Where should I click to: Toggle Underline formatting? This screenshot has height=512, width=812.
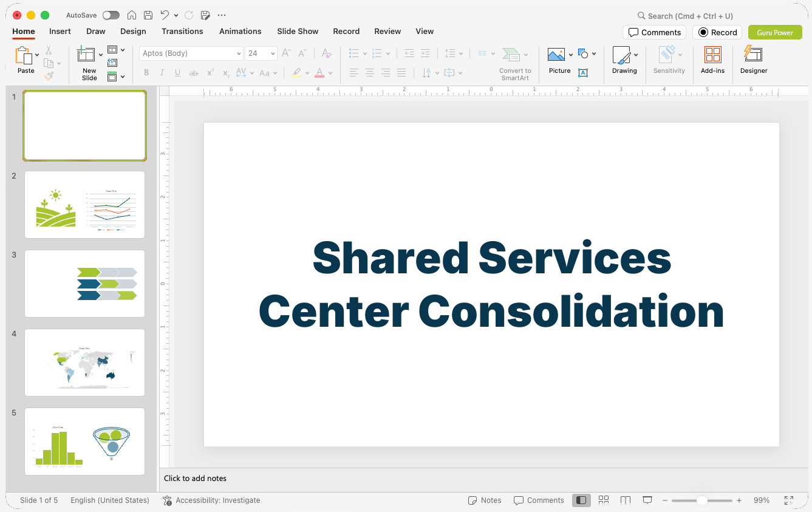point(177,73)
